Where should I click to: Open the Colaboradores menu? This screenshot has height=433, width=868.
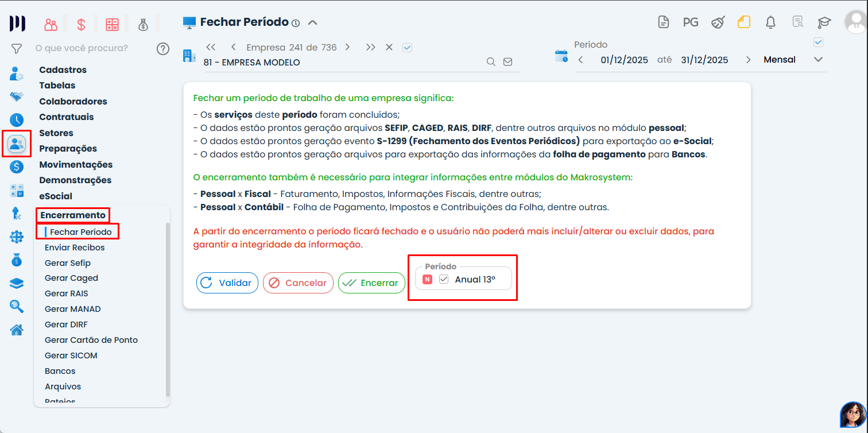(73, 102)
